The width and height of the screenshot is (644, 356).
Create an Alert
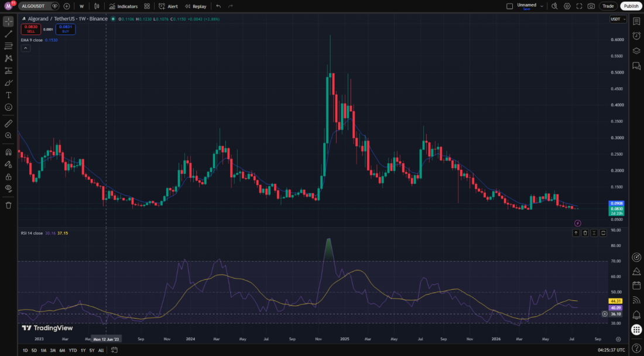pyautogui.click(x=168, y=6)
